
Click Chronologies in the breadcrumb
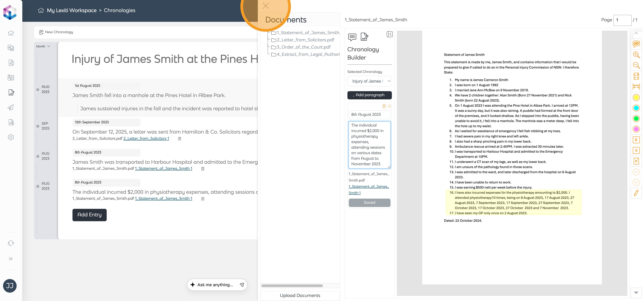point(119,11)
